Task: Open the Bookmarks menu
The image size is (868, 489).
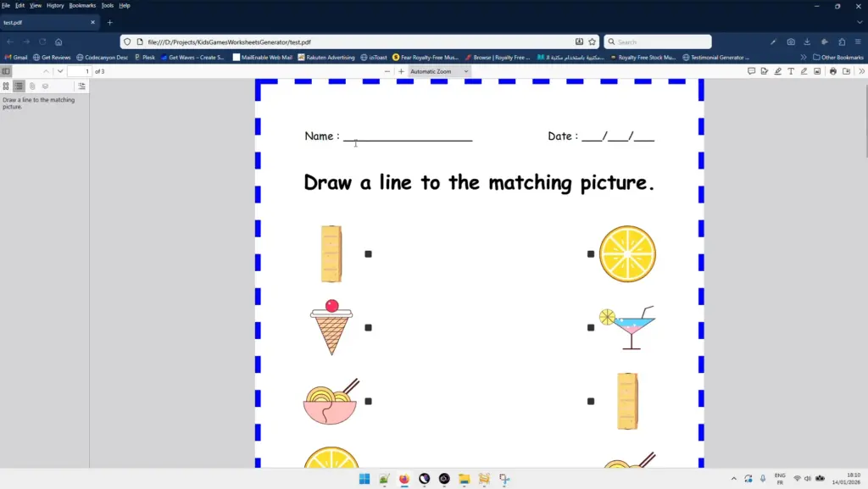Action: click(81, 5)
